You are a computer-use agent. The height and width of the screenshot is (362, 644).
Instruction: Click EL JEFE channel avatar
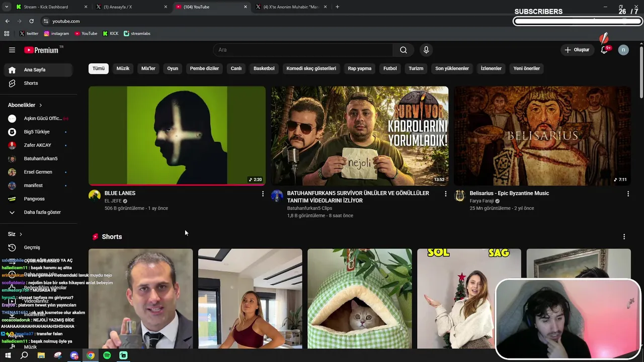(95, 196)
